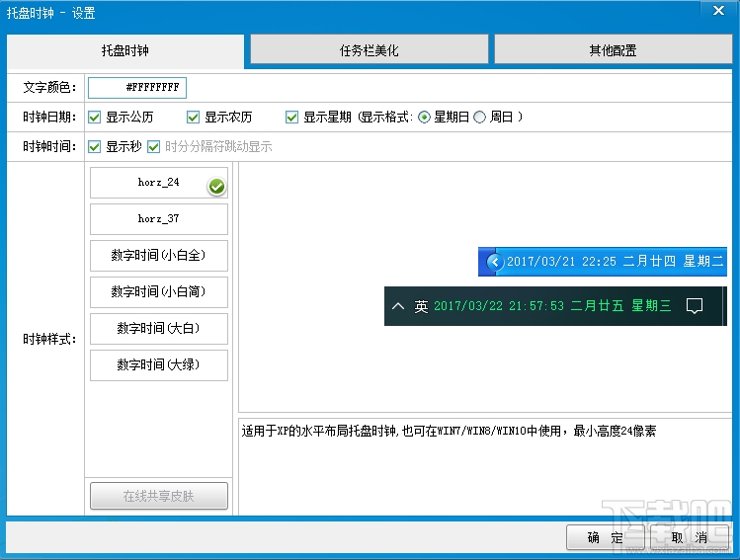
Task: Click the 英 input method indicator in preview
Action: point(421,306)
